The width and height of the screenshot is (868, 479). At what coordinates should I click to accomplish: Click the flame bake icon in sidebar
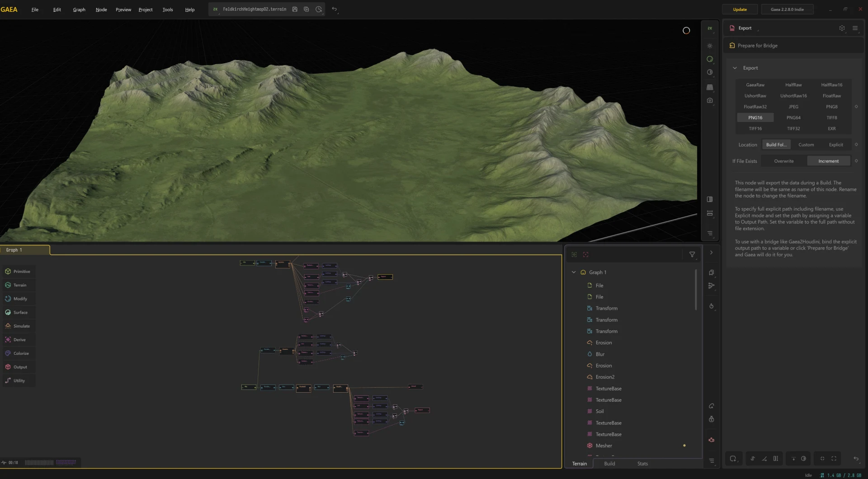tap(711, 306)
